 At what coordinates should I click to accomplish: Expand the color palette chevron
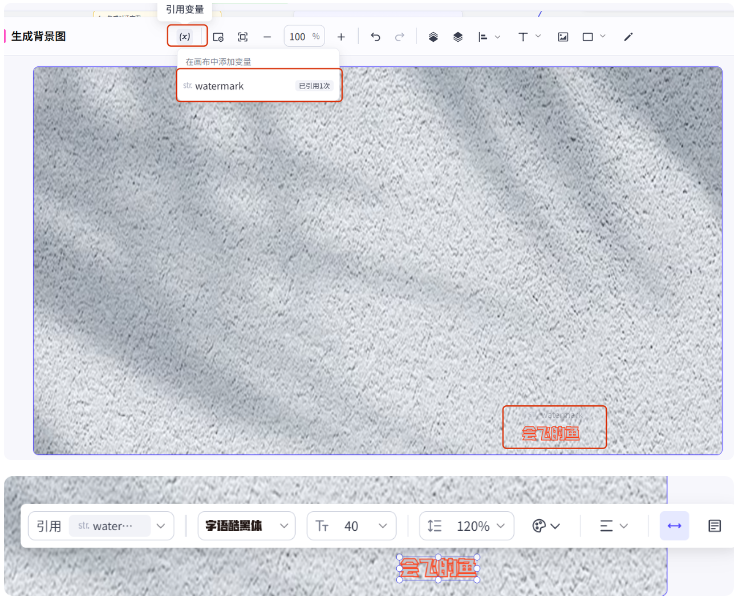(x=555, y=526)
